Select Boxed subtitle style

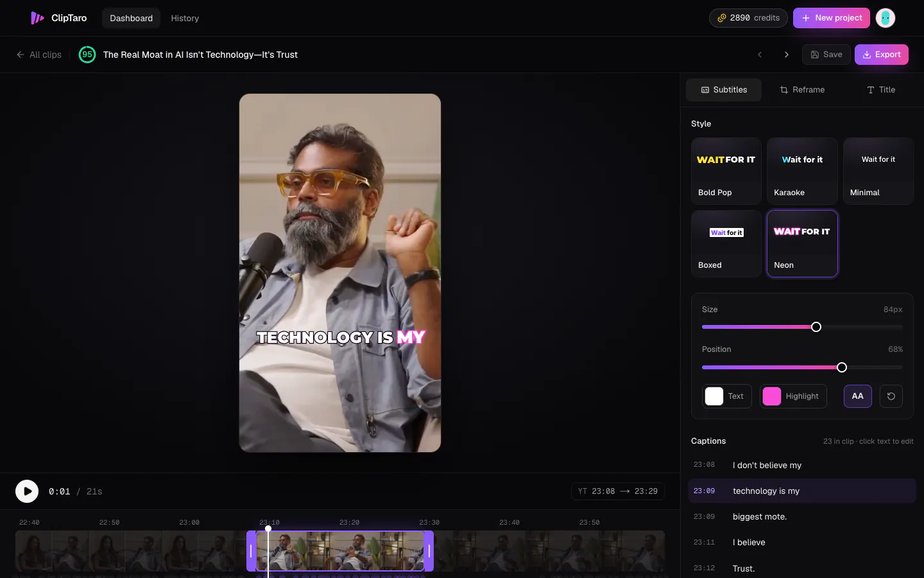pyautogui.click(x=726, y=243)
